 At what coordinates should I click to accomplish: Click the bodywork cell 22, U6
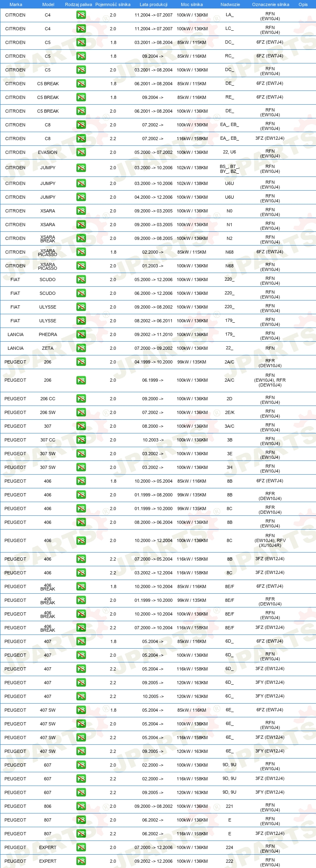click(230, 152)
